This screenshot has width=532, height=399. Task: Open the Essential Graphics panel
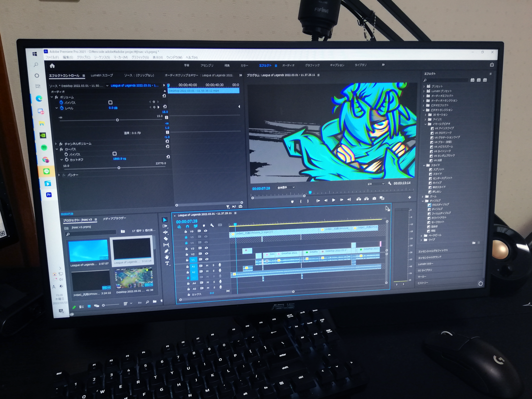433,251
